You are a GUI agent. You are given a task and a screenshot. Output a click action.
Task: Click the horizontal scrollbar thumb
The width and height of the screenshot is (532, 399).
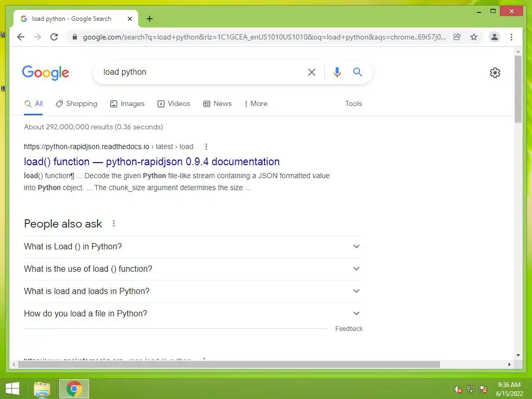click(229, 364)
